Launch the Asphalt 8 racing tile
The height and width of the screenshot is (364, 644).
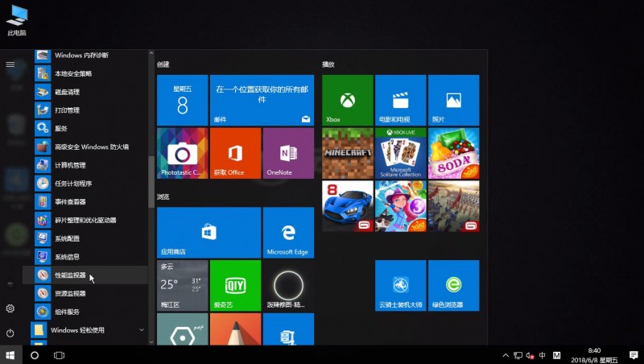[x=348, y=206]
